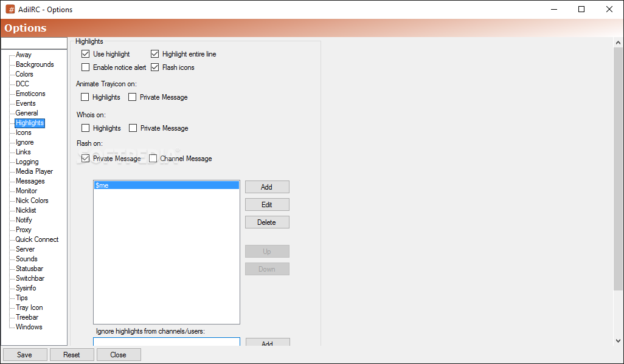Viewport: 624px width, 364px height.
Task: Select General in the options tree
Action: click(27, 113)
